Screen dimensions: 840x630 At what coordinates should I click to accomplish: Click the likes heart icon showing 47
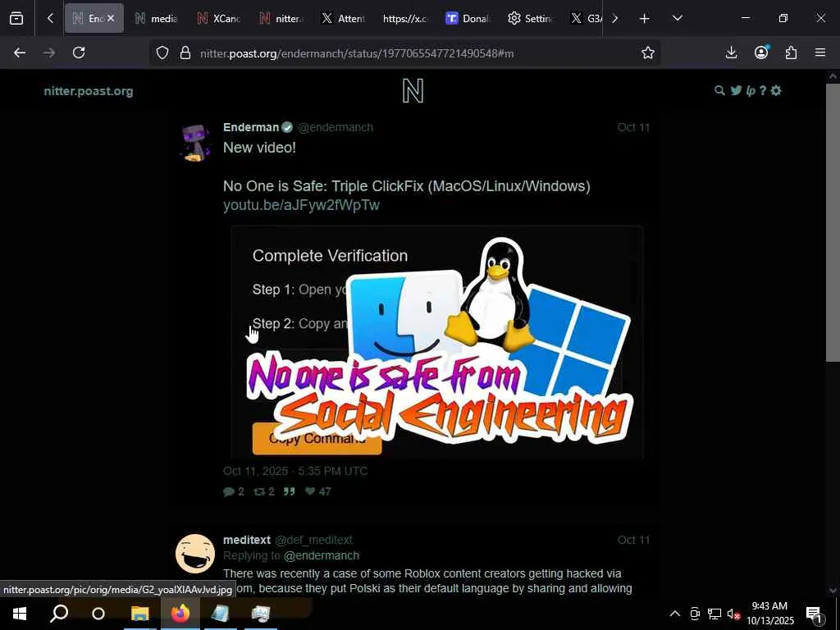(x=310, y=492)
